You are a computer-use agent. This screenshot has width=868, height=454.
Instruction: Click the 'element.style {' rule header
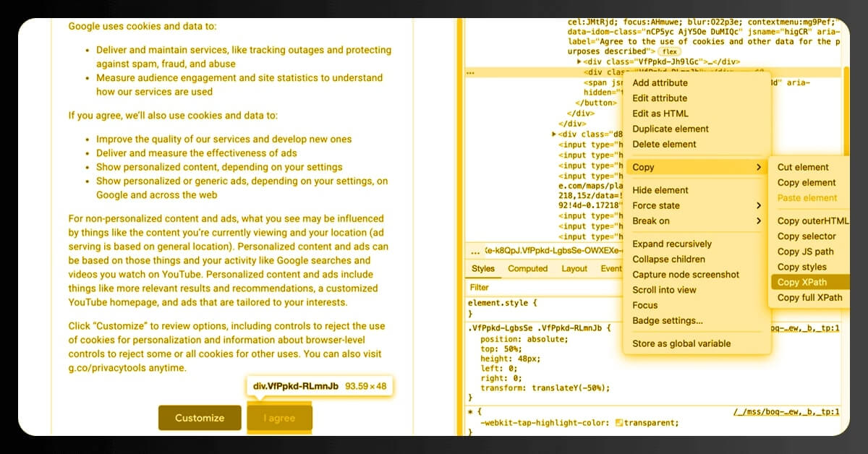[503, 304]
